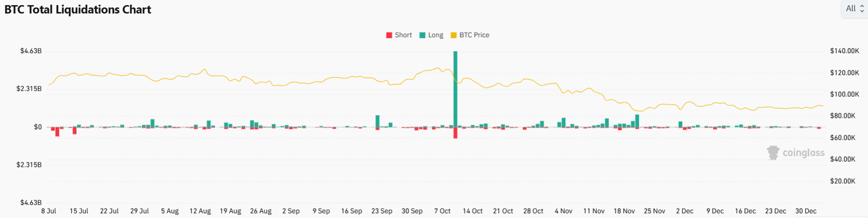The image size is (868, 218).
Task: Click the coinglass watermark logo
Action: (x=795, y=153)
